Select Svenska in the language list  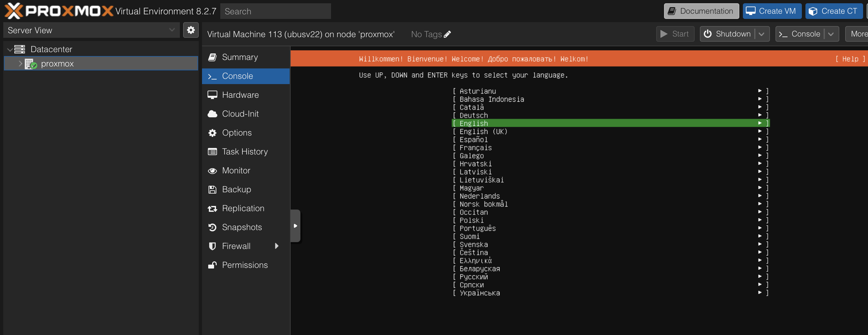610,244
